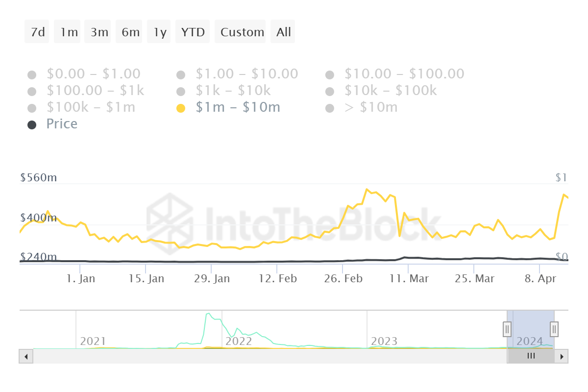Click the > $10m legend dot
The width and height of the screenshot is (588, 392).
tap(329, 107)
